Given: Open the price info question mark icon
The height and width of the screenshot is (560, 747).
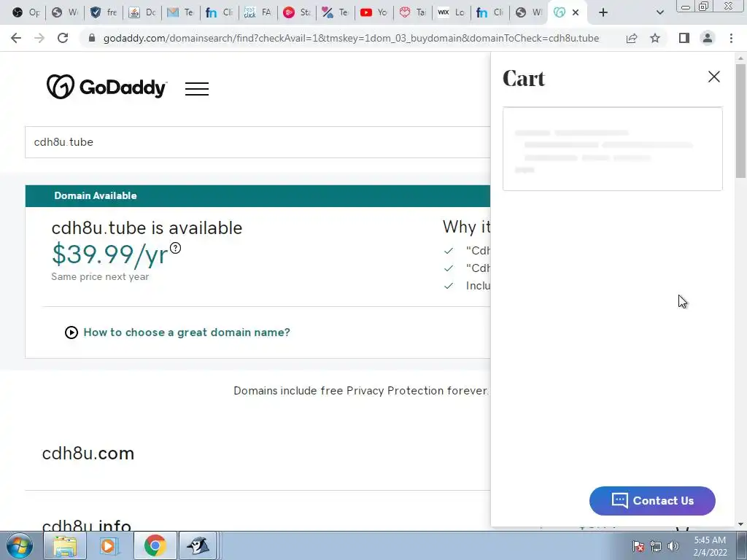Looking at the screenshot, I should [x=175, y=248].
